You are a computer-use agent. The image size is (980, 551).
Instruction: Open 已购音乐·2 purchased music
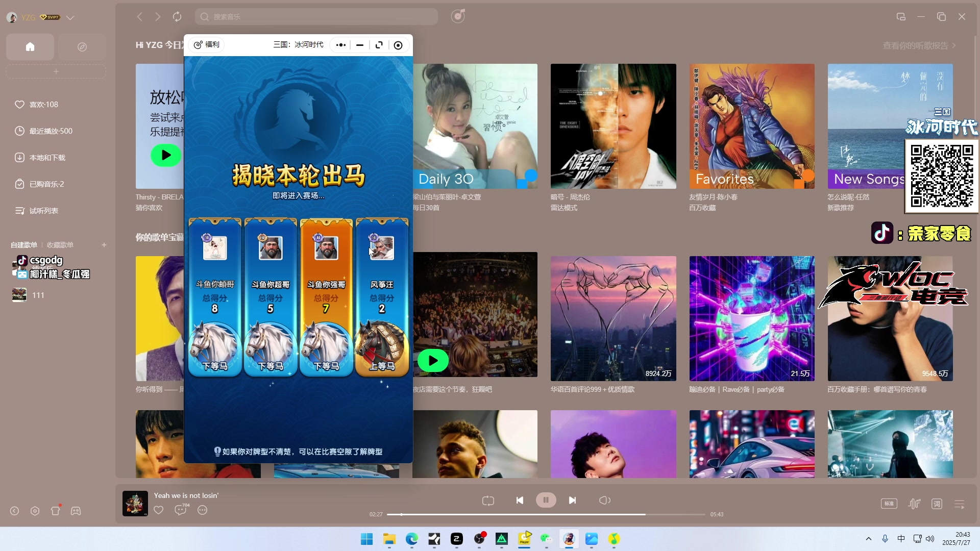(x=39, y=184)
